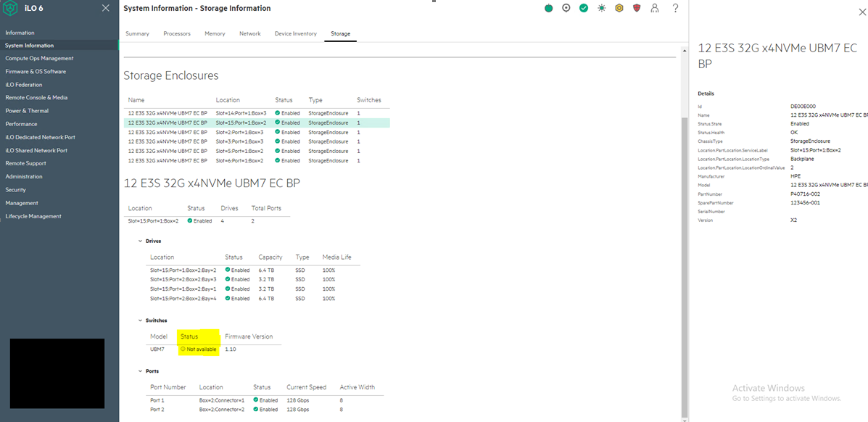This screenshot has height=422, width=868.
Task: Click switch firmware version 1.10
Action: (x=231, y=349)
